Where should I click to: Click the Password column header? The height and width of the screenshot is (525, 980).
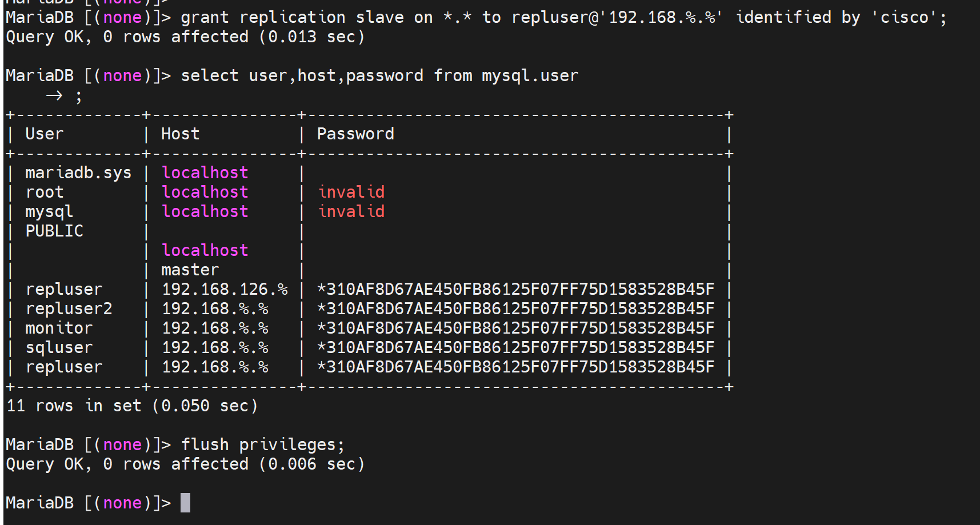(355, 134)
